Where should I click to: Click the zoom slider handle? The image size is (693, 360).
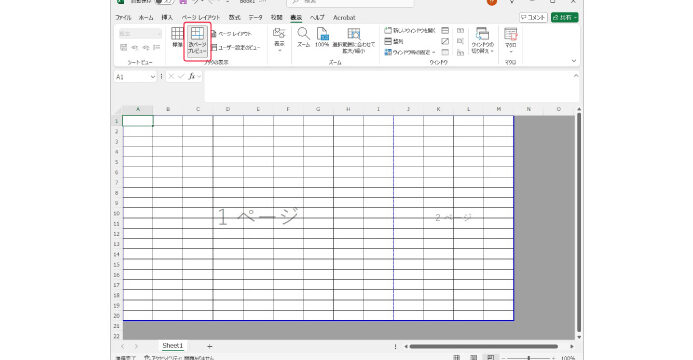point(529,358)
